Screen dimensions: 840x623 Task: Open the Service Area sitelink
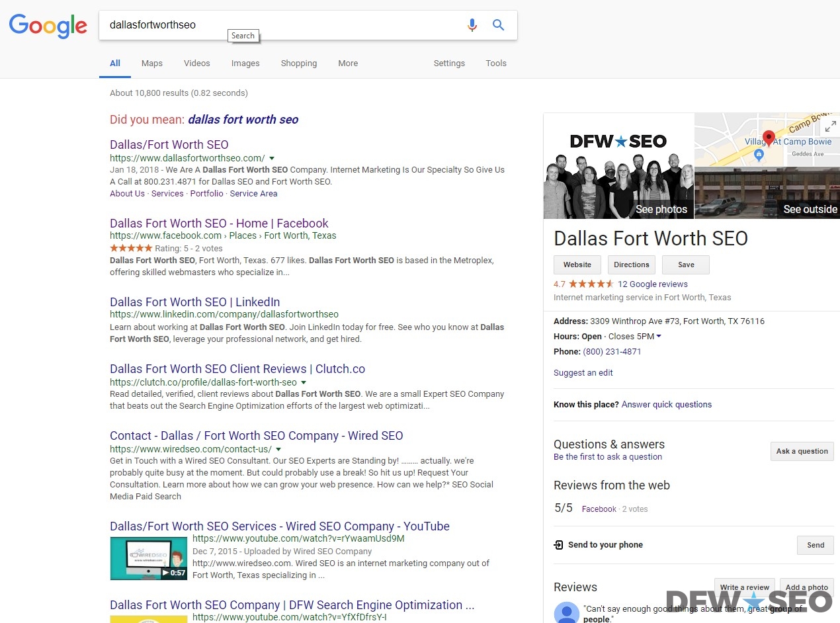(254, 194)
